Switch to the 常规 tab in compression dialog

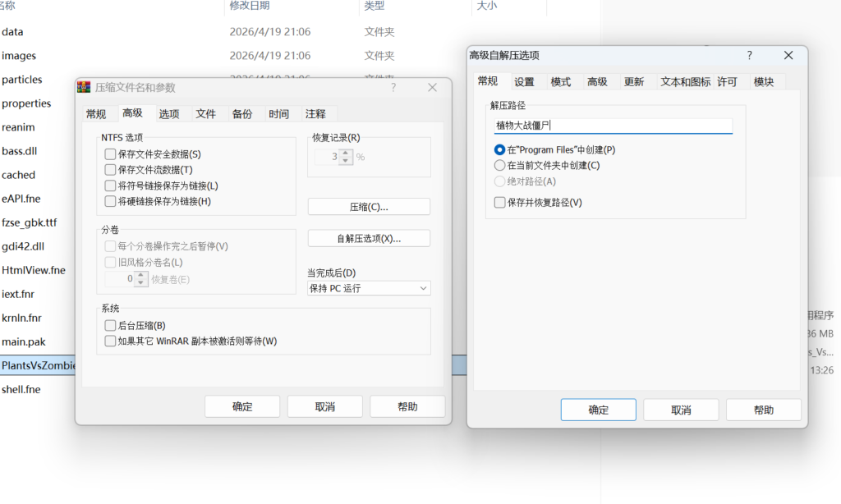pos(96,114)
